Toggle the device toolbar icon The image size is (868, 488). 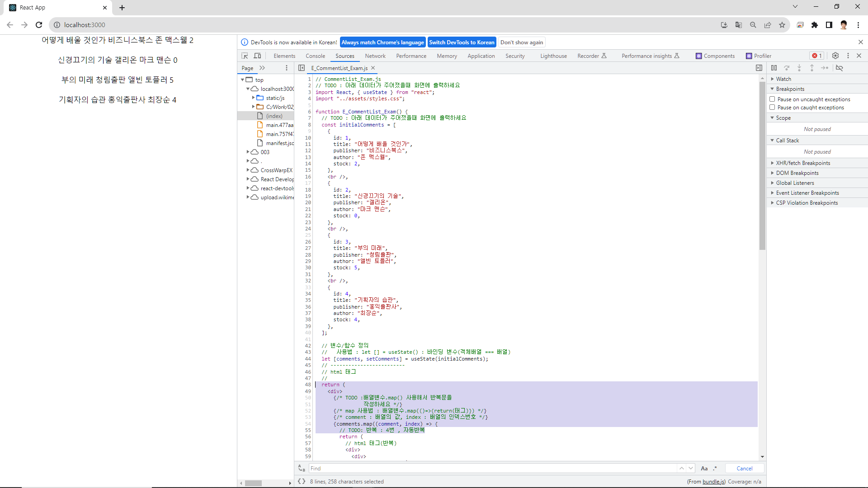(257, 56)
